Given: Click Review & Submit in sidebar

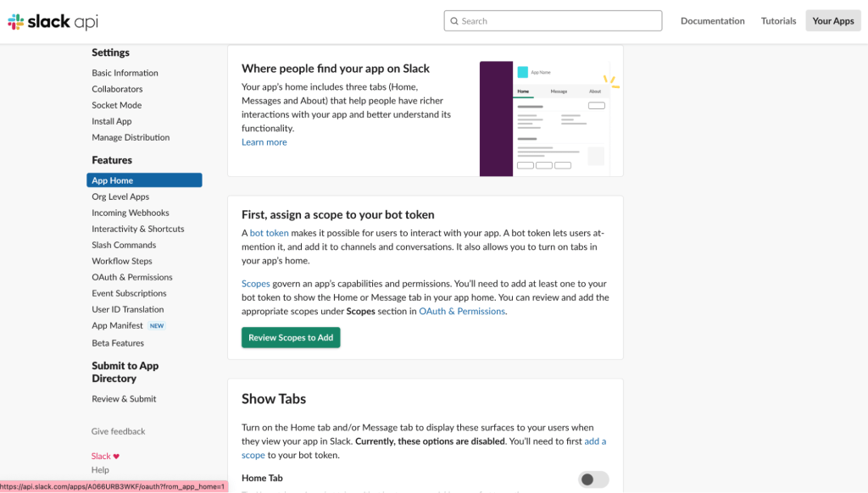Looking at the screenshot, I should coord(124,399).
